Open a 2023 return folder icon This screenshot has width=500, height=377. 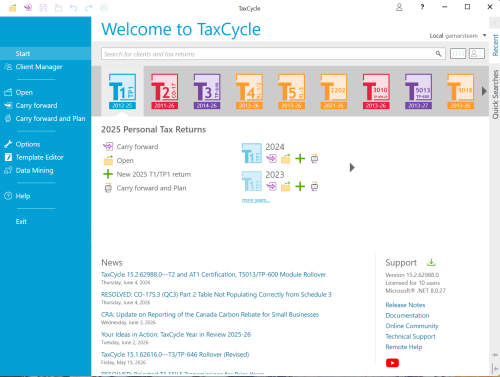click(286, 186)
